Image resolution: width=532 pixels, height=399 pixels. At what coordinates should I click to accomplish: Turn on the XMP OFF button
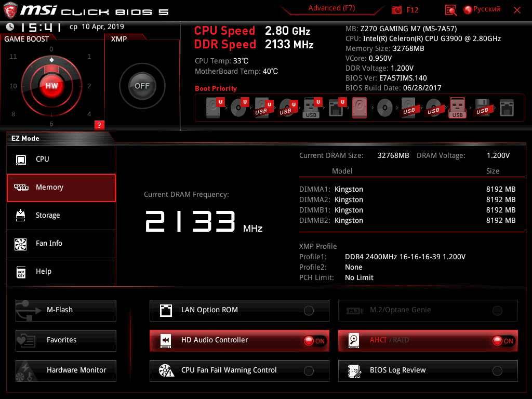coord(142,86)
